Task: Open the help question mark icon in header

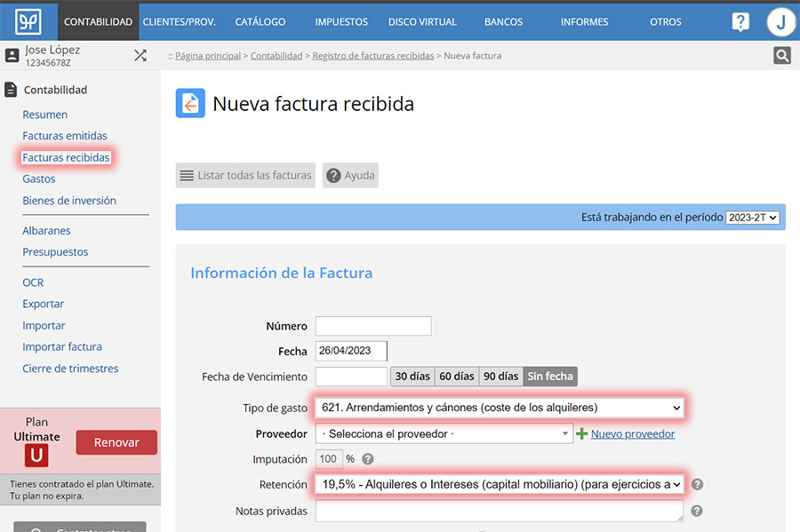Action: pos(740,22)
